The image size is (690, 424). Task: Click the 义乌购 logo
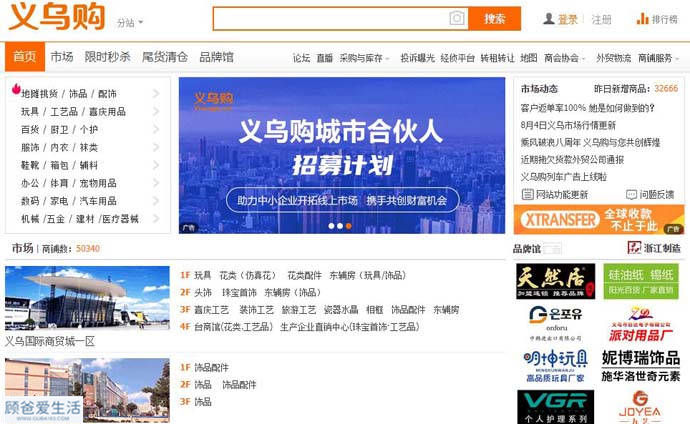click(56, 17)
